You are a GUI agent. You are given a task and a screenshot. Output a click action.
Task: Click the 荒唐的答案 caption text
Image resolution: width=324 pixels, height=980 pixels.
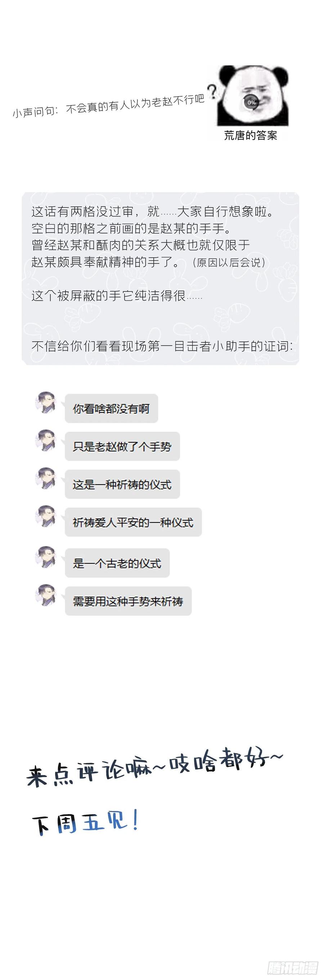tap(251, 135)
